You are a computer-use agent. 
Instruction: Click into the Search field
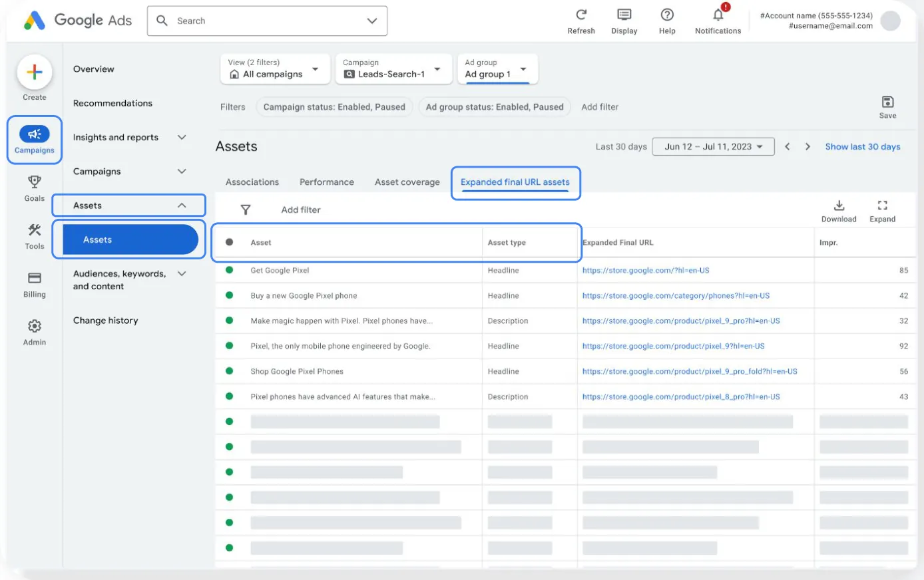coord(266,21)
